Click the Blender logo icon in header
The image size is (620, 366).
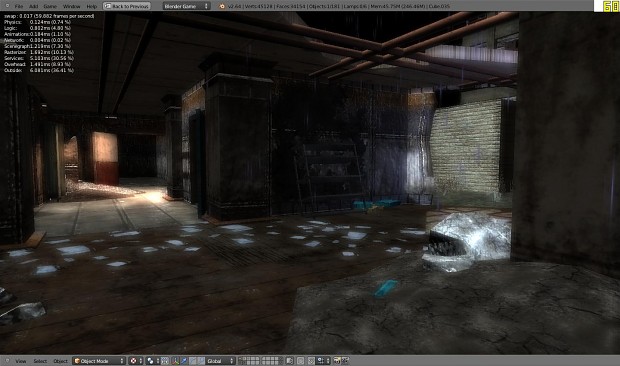tap(222, 6)
